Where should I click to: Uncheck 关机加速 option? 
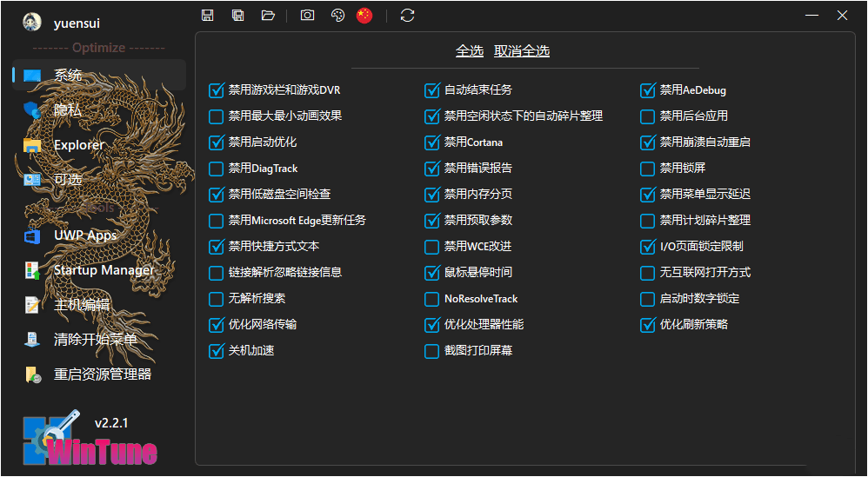[216, 351]
